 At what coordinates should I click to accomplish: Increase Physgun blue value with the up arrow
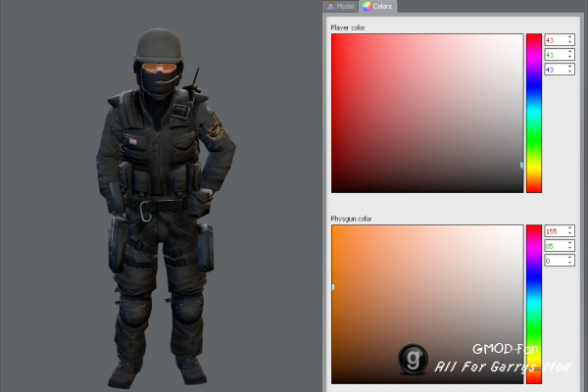pyautogui.click(x=570, y=258)
